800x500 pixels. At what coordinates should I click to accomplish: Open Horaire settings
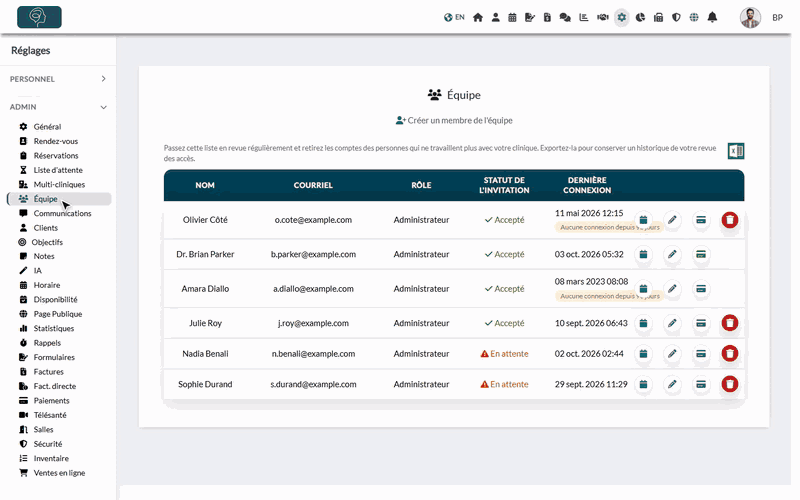[46, 285]
